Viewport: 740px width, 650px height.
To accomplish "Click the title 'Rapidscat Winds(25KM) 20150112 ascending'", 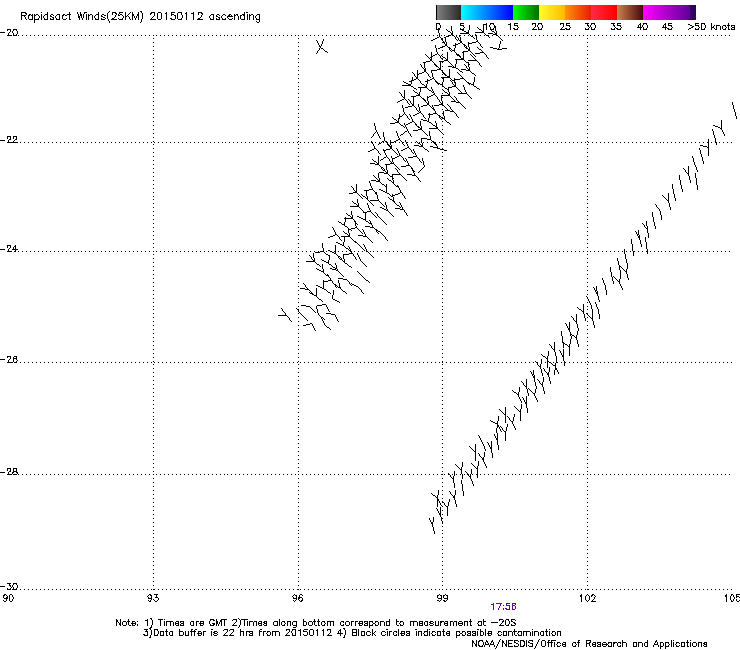I will coord(140,17).
